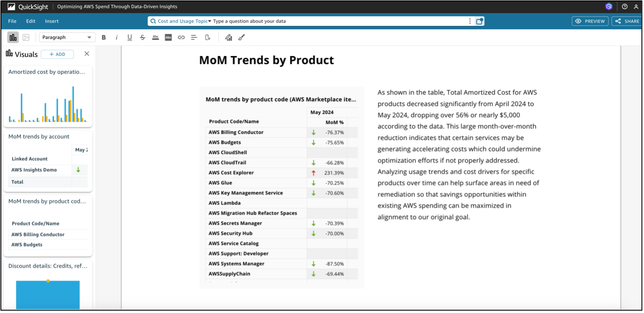Image resolution: width=644 pixels, height=313 pixels.
Task: Open the Edit menu
Action: (x=30, y=21)
